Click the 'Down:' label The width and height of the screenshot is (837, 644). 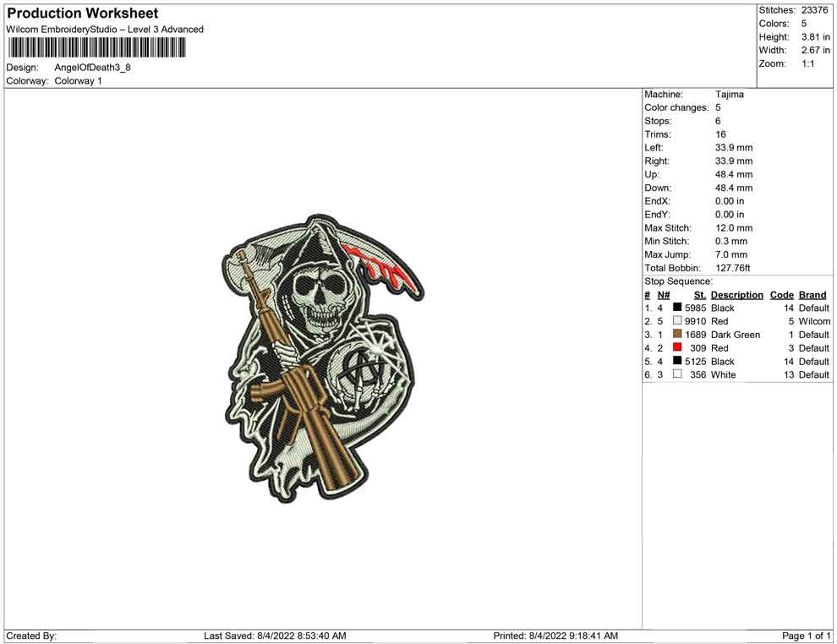click(x=658, y=188)
